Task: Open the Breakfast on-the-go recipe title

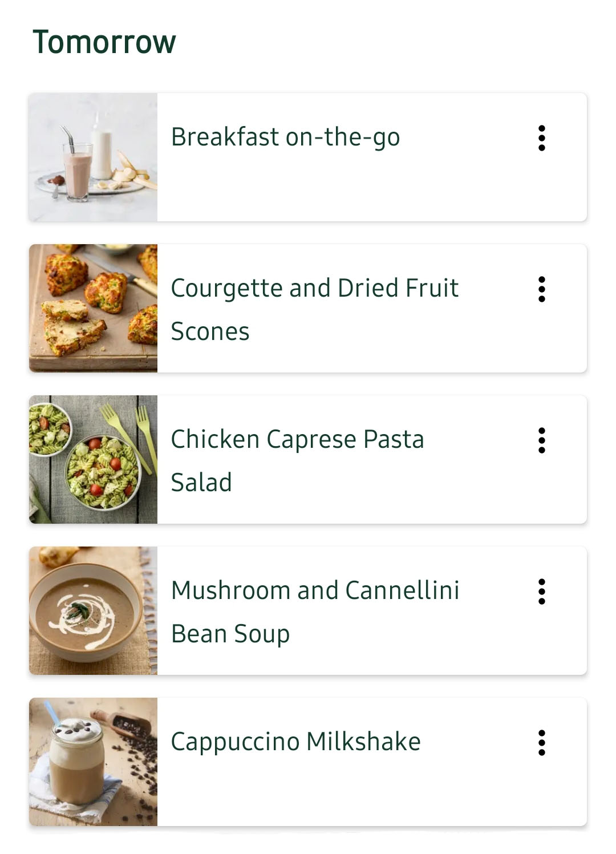Action: click(285, 137)
